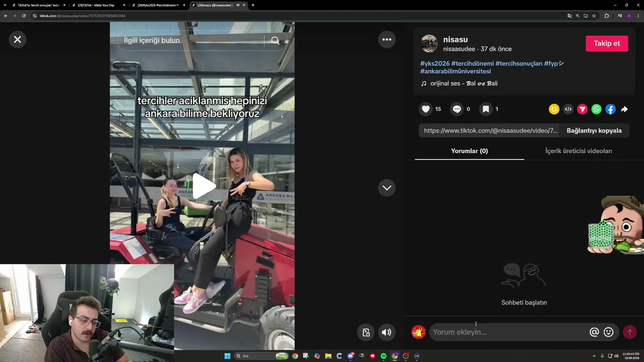The image size is (644, 362).
Task: Share the video on WhatsApp
Action: [596, 109]
